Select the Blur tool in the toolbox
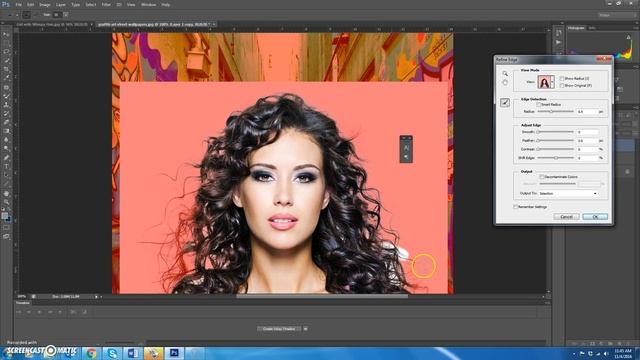The height and width of the screenshot is (360, 640). pyautogui.click(x=6, y=140)
